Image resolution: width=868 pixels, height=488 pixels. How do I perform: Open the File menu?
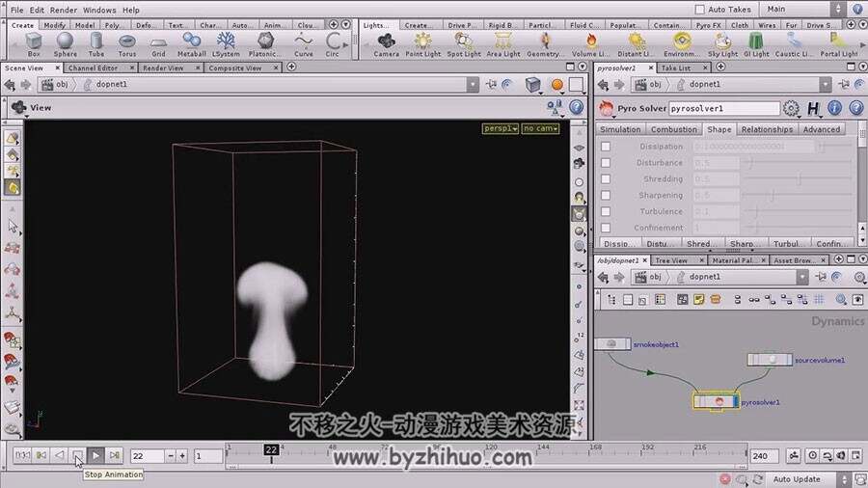coord(17,10)
